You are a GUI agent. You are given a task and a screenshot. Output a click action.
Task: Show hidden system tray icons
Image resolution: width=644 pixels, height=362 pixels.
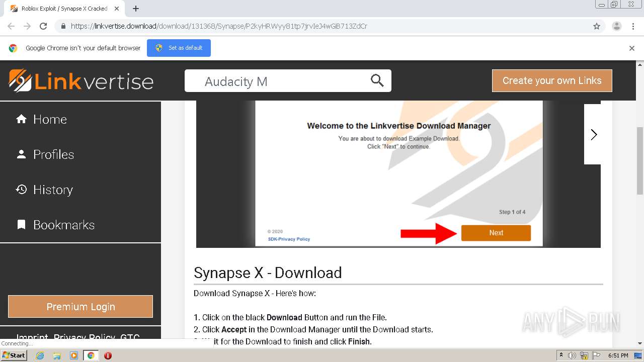561,355
